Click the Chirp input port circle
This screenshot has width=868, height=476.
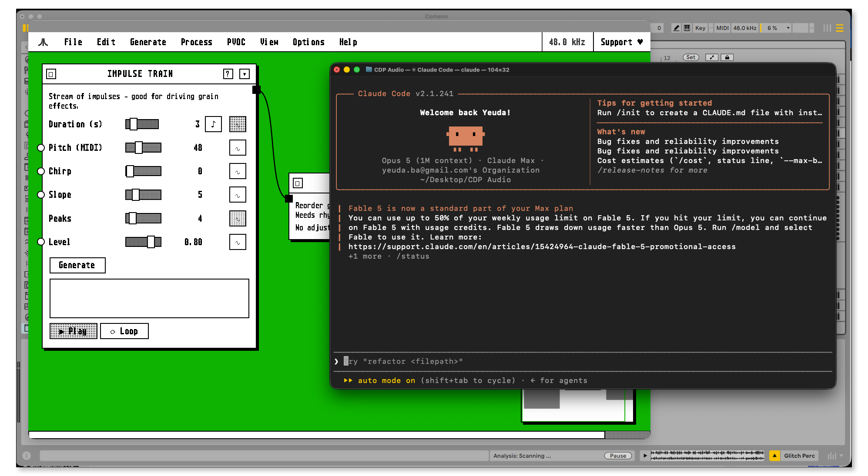[x=41, y=171]
